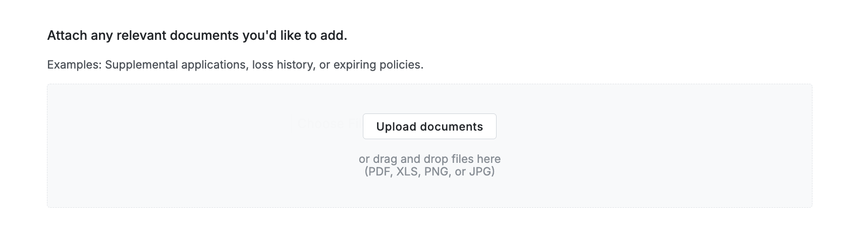Click "PDF" in the accepted file types
This screenshot has width=868, height=238.
click(379, 171)
